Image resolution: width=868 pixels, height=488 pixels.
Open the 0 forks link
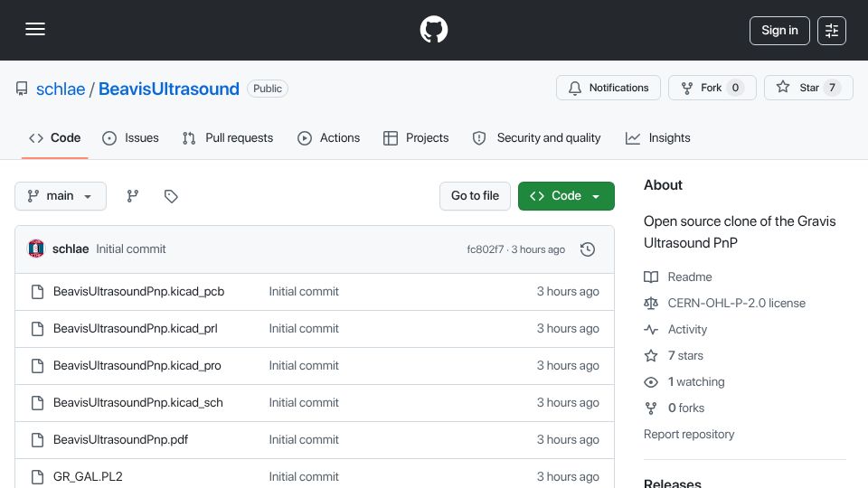click(x=686, y=408)
